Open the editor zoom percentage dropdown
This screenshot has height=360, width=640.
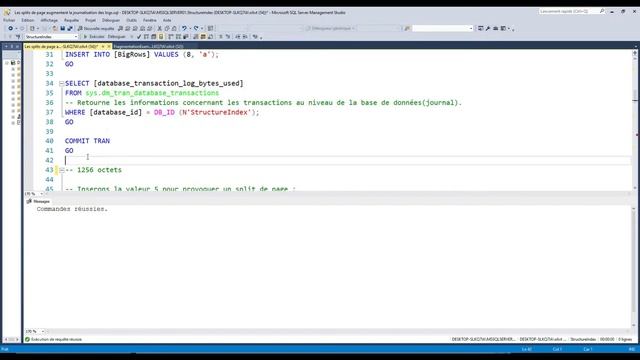pyautogui.click(x=42, y=194)
